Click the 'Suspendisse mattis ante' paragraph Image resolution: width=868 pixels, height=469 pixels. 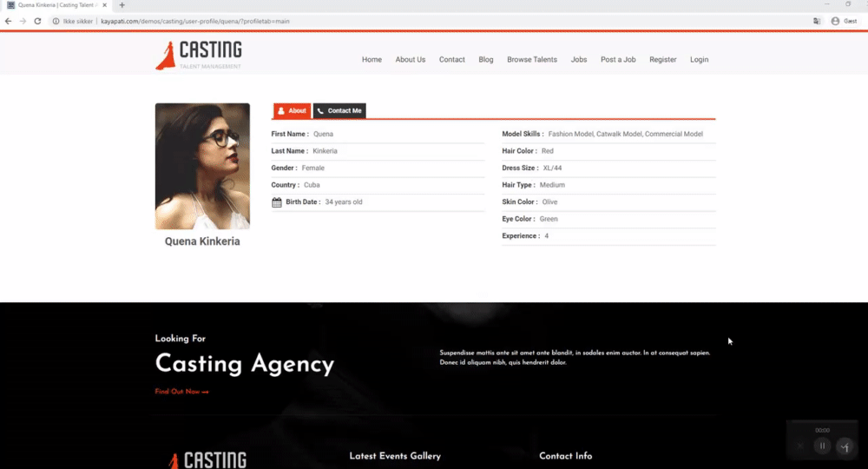tap(575, 357)
